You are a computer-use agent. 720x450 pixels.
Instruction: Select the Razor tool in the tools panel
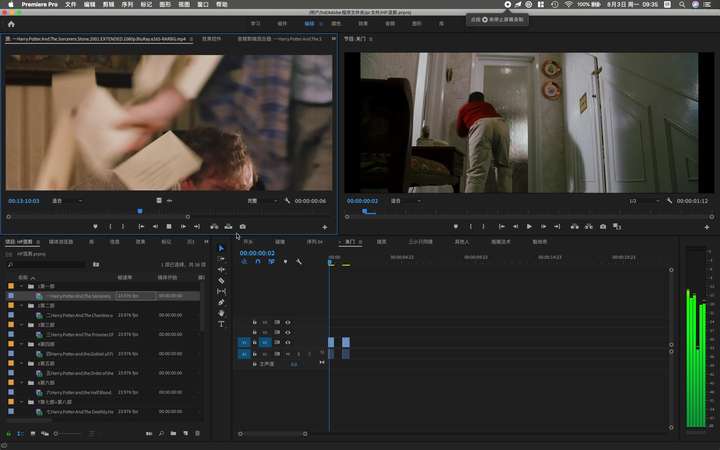[x=221, y=281]
